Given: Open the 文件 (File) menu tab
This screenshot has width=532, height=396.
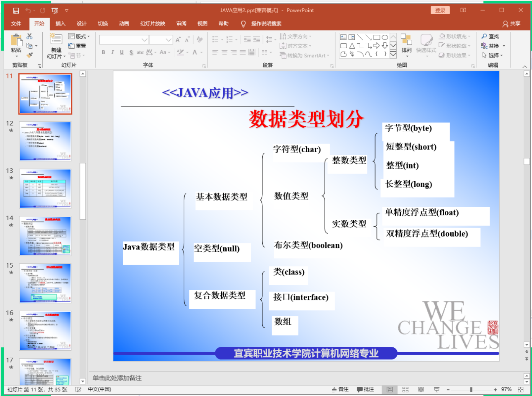Looking at the screenshot, I should [x=16, y=23].
